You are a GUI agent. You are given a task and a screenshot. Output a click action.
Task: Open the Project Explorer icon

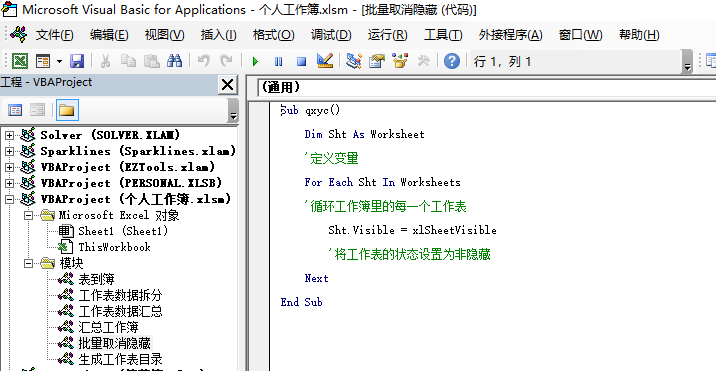353,61
